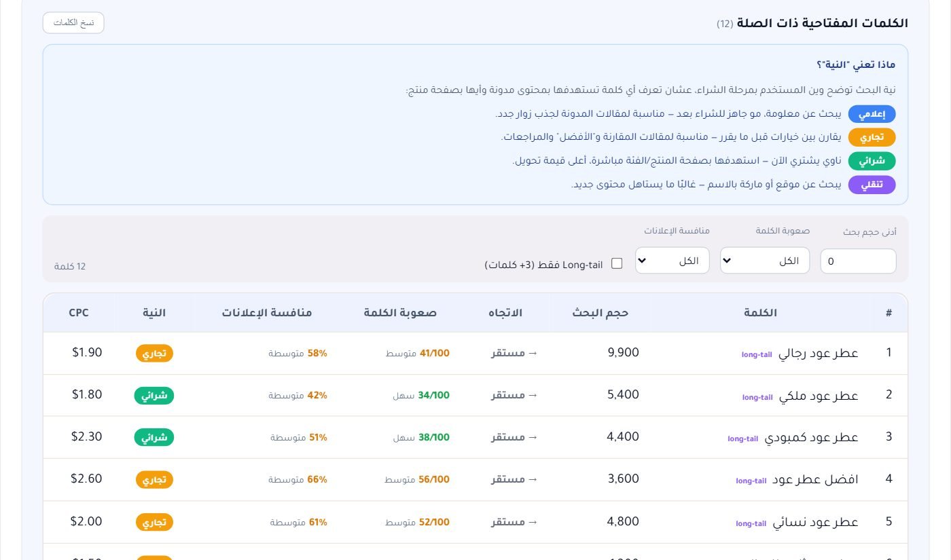
Task: Click the long-tail tag beside عطر عود ملكي
Action: 757,397
